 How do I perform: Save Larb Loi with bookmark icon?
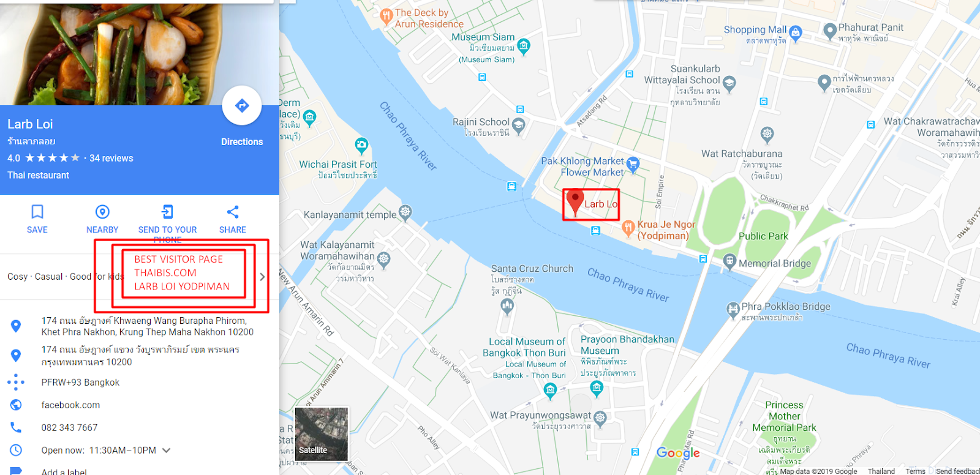(x=37, y=212)
